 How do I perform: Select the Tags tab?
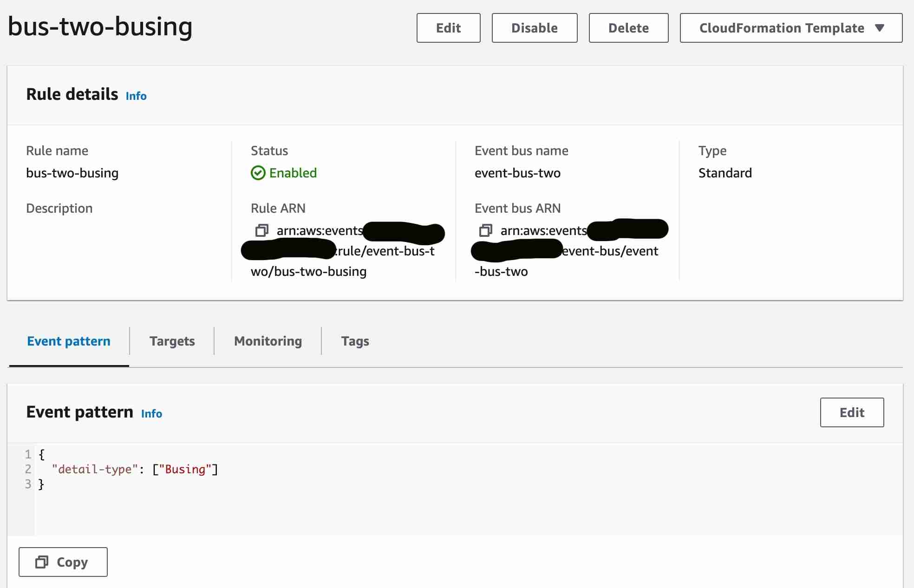(355, 341)
